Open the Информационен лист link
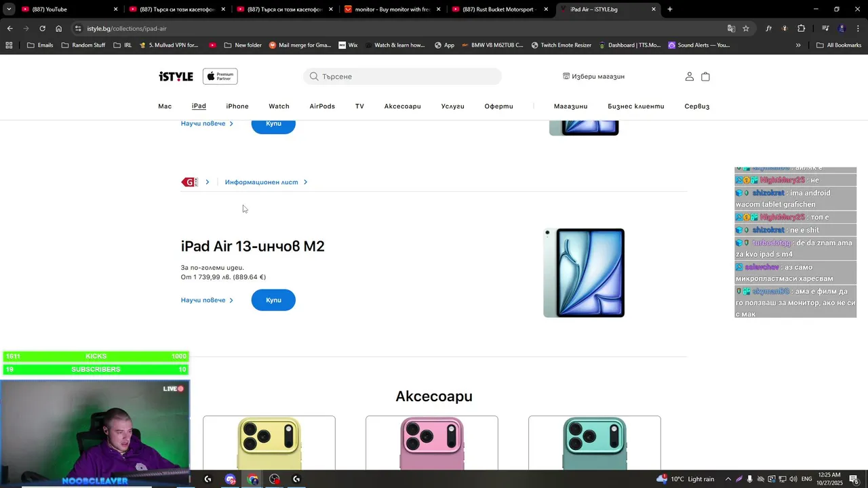This screenshot has width=868, height=488. coord(266,182)
